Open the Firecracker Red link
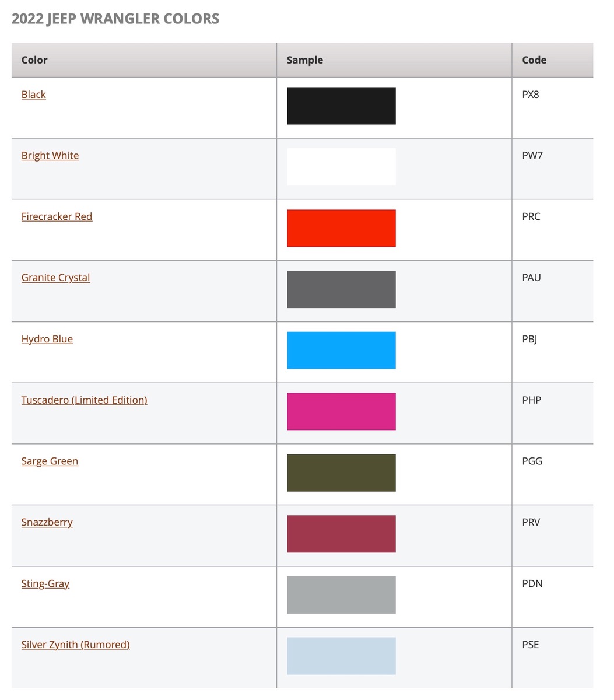Screen dimensions: 614x700 [57, 216]
